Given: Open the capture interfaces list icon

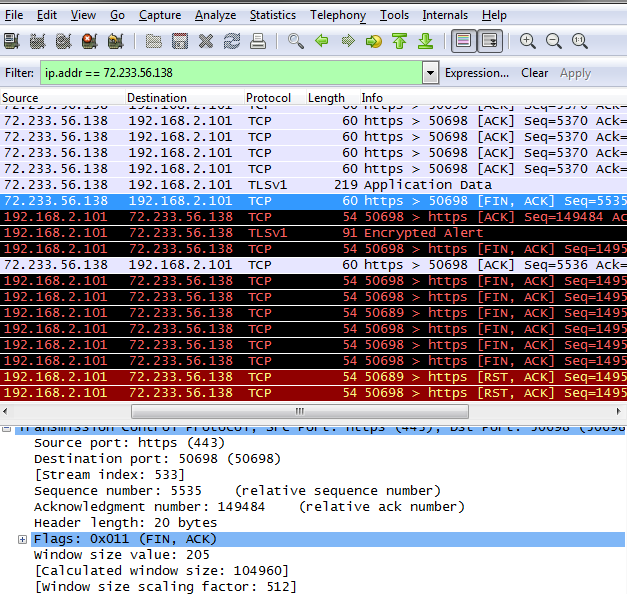Looking at the screenshot, I should [x=12, y=41].
